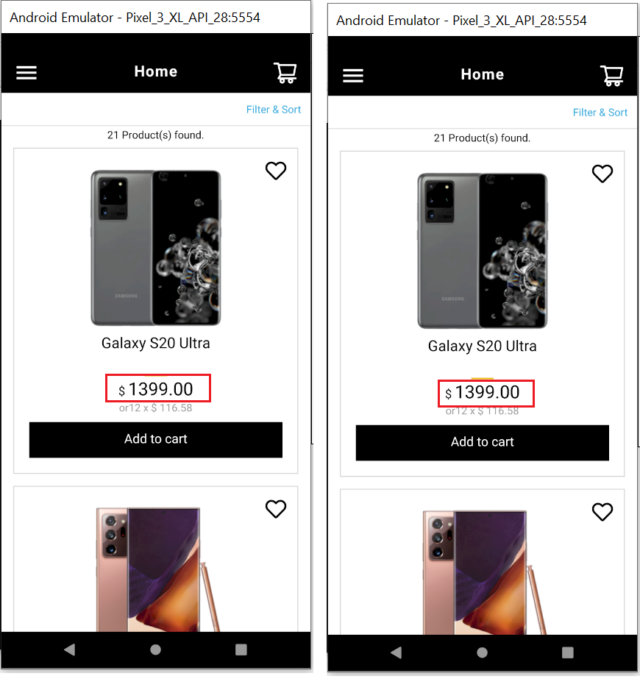Tap Android back button in left emulator
Screen dimensions: 640x679
coord(70,649)
